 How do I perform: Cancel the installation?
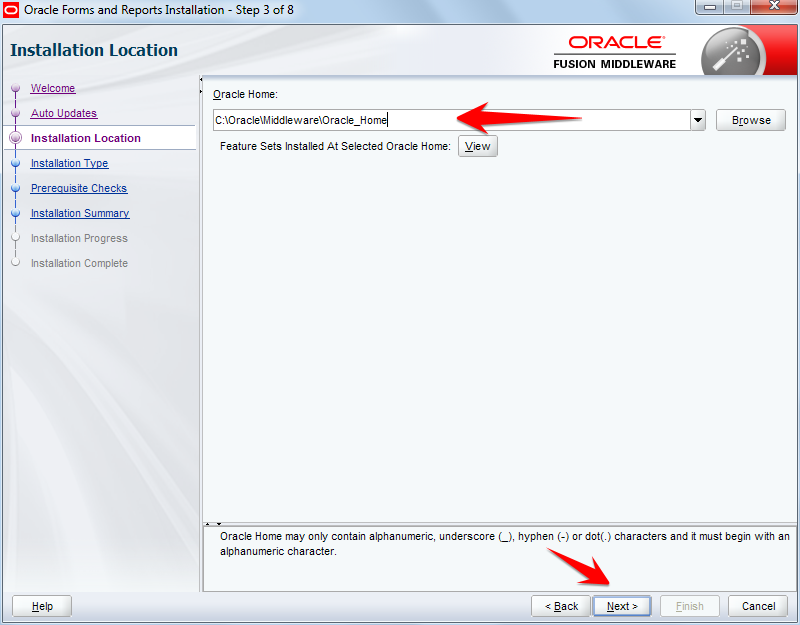coord(758,606)
